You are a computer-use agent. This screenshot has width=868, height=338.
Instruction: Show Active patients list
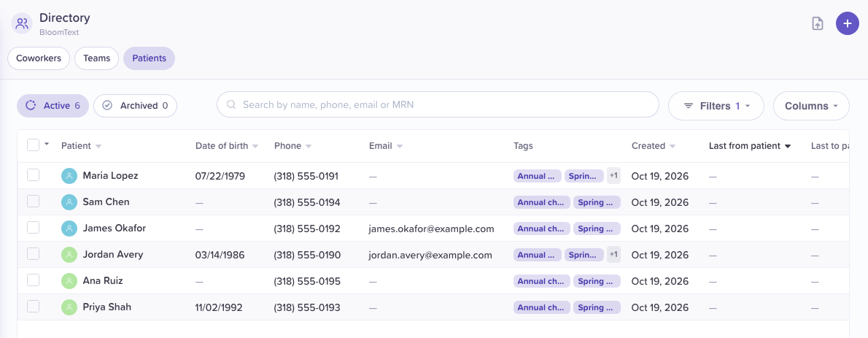pyautogui.click(x=53, y=106)
